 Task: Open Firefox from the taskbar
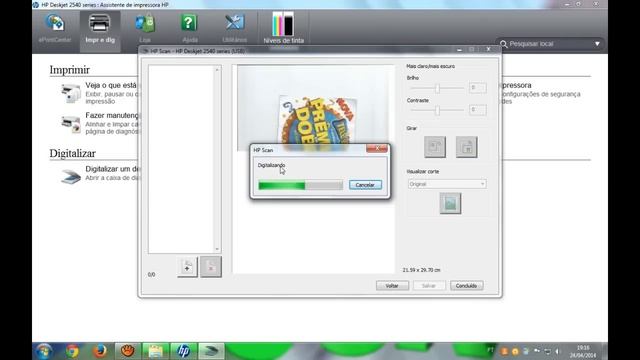[x=100, y=351]
